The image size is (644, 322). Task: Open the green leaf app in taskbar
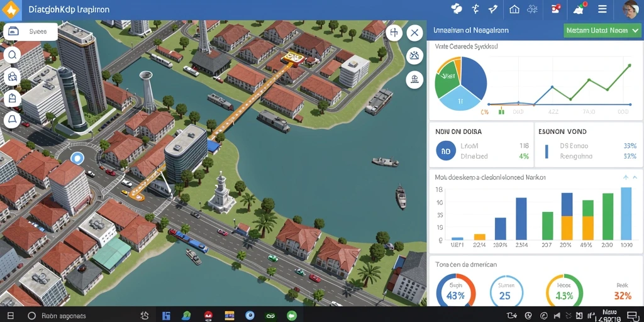tap(186, 316)
